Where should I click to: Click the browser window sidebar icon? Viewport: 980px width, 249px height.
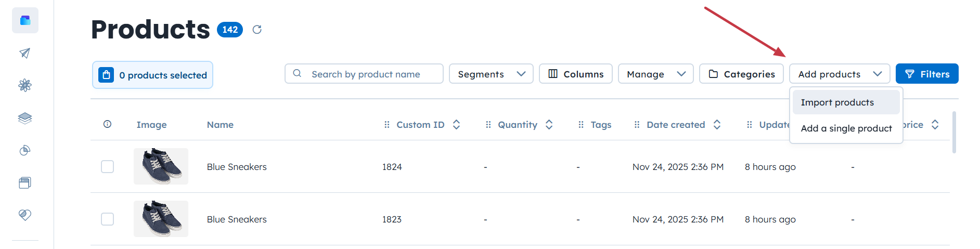pyautogui.click(x=25, y=183)
